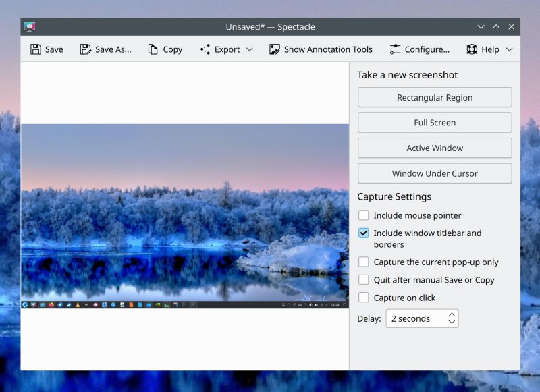This screenshot has width=540, height=392.
Task: Capture the Active Window
Action: coord(435,148)
